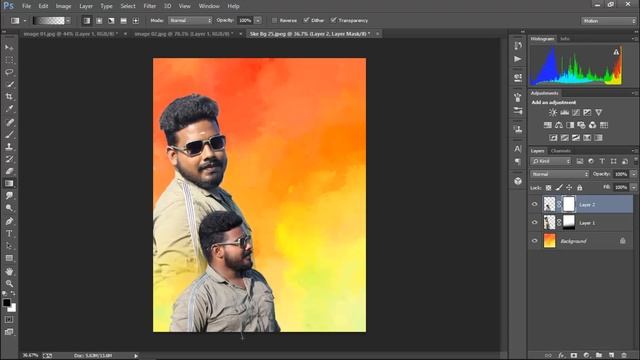Image resolution: width=640 pixels, height=360 pixels.
Task: Open the layer Fill dropdown arrow
Action: [x=633, y=187]
